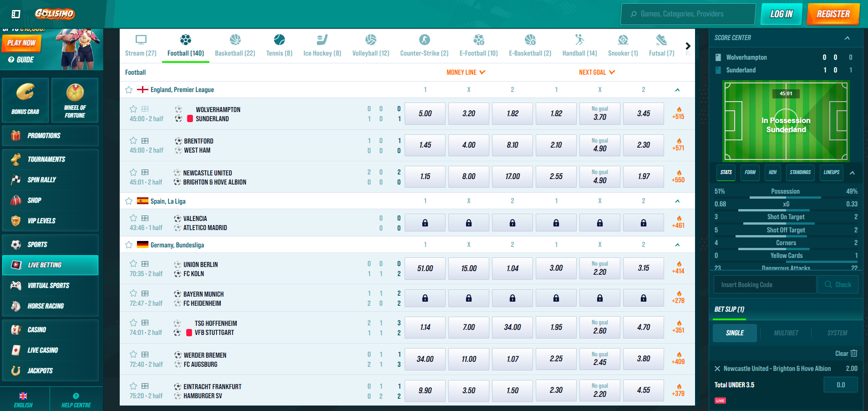Viewport: 868px width, 411px height.
Task: Open the Golisimo home logo
Action: click(55, 14)
